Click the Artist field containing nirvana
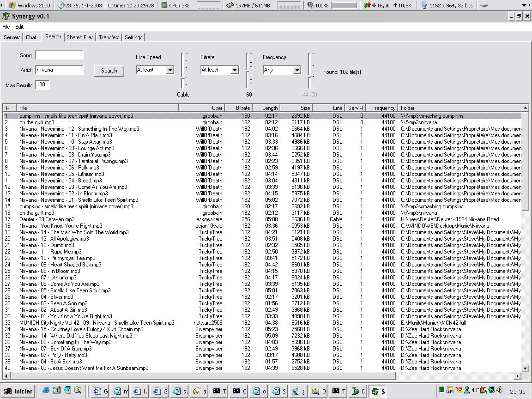This screenshot has width=532, height=399. point(60,70)
